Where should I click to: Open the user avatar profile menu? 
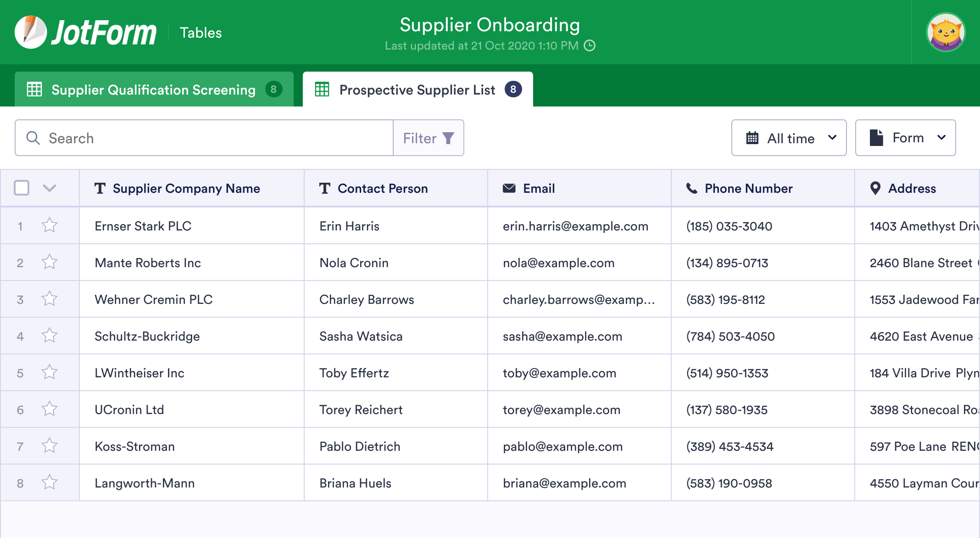pyautogui.click(x=946, y=32)
